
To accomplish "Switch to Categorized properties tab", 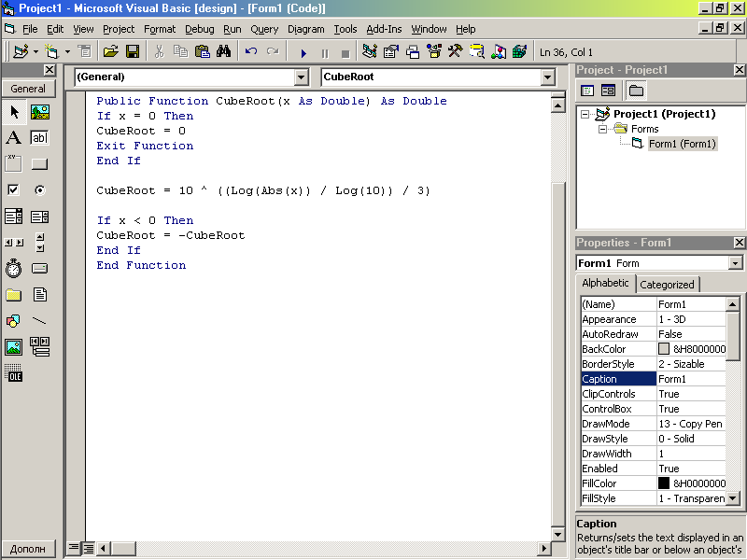I will [x=667, y=285].
